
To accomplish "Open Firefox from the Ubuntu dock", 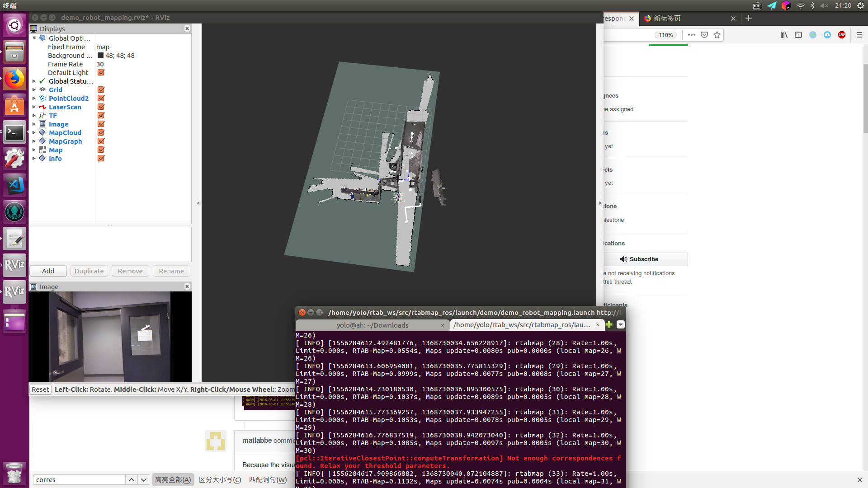I will click(14, 79).
